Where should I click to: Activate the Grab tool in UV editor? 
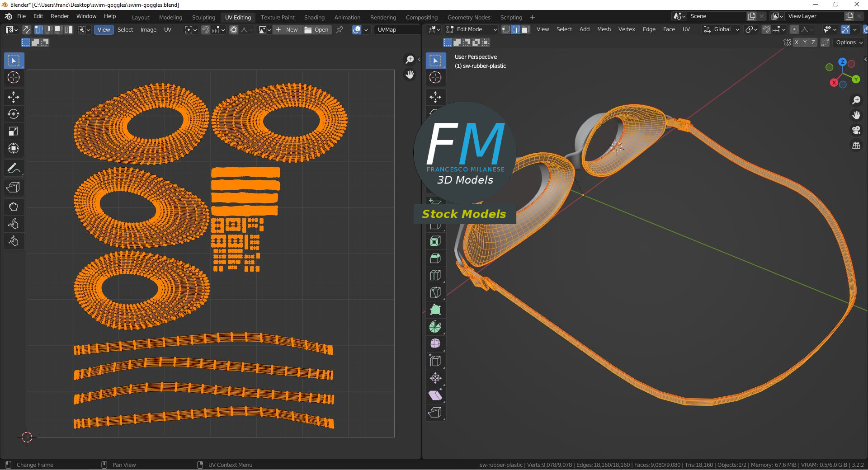[14, 207]
